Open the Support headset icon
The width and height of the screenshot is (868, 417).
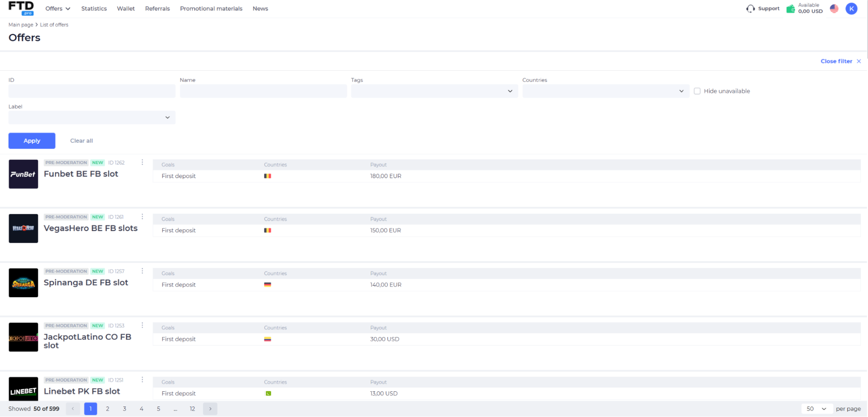pyautogui.click(x=750, y=9)
